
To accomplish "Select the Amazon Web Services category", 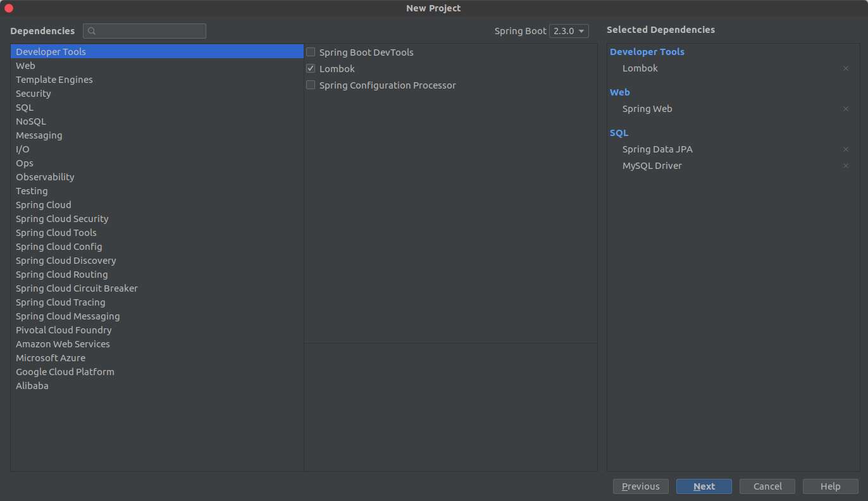I will [157, 344].
